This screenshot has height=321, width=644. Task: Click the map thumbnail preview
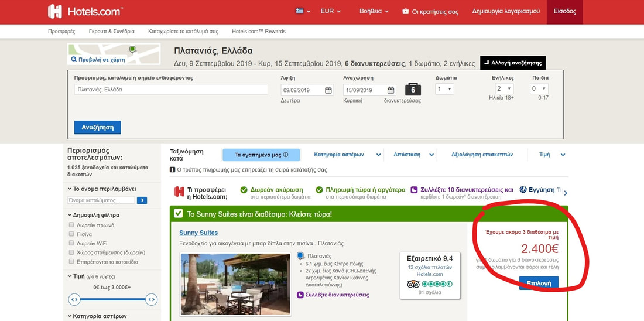(x=114, y=54)
